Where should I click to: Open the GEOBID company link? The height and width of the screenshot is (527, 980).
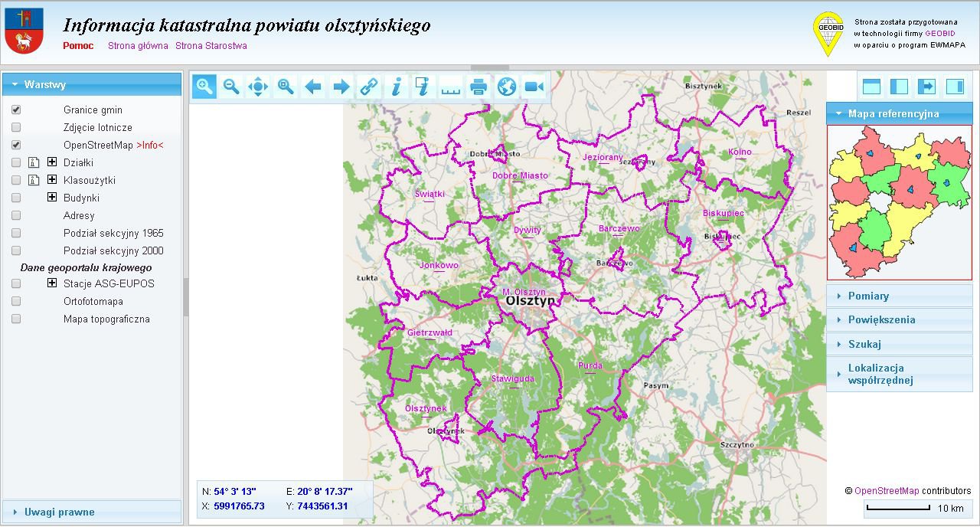pos(939,34)
